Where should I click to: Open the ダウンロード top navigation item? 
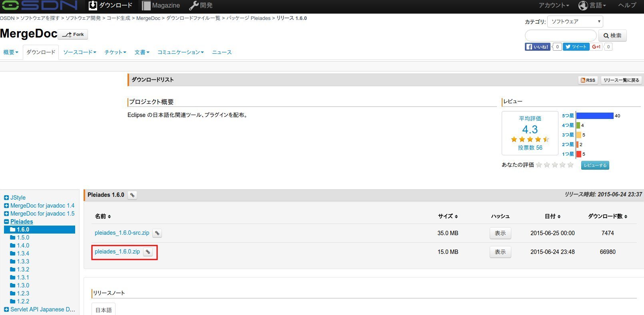110,6
